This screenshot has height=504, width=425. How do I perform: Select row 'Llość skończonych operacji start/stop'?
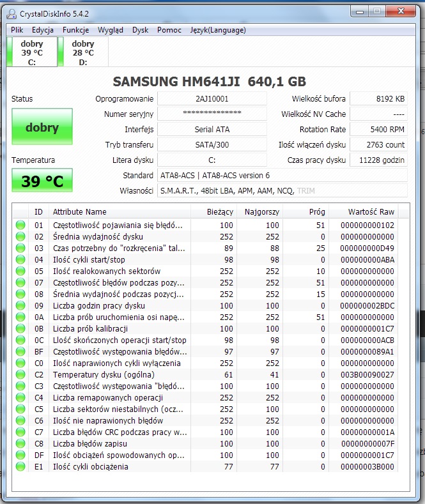tap(205, 340)
